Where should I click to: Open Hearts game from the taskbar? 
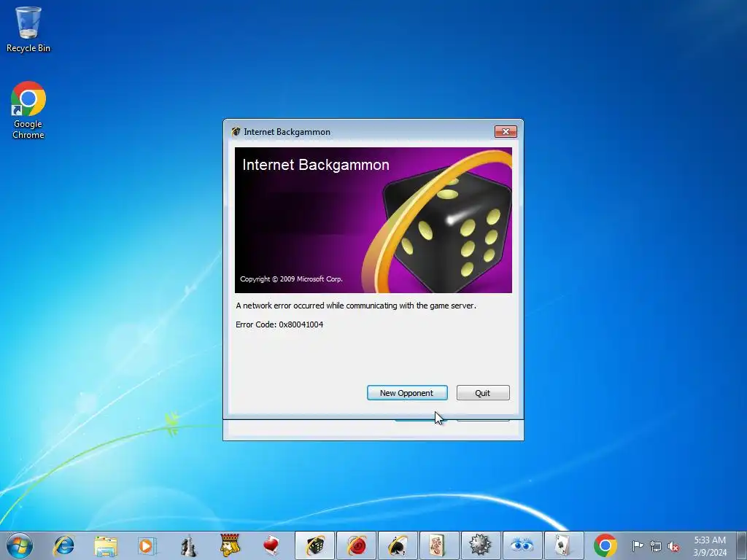tap(271, 545)
